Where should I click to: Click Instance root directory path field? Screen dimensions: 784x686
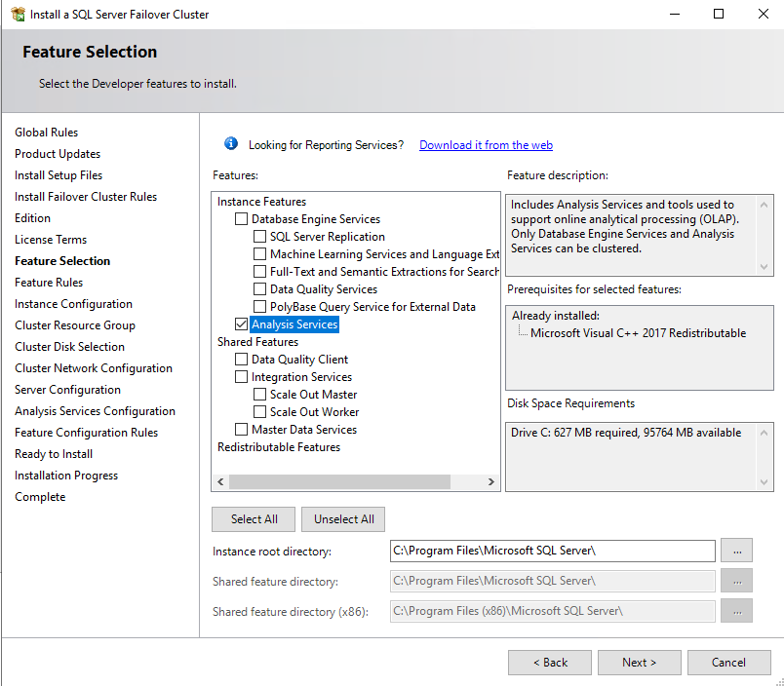(x=553, y=551)
